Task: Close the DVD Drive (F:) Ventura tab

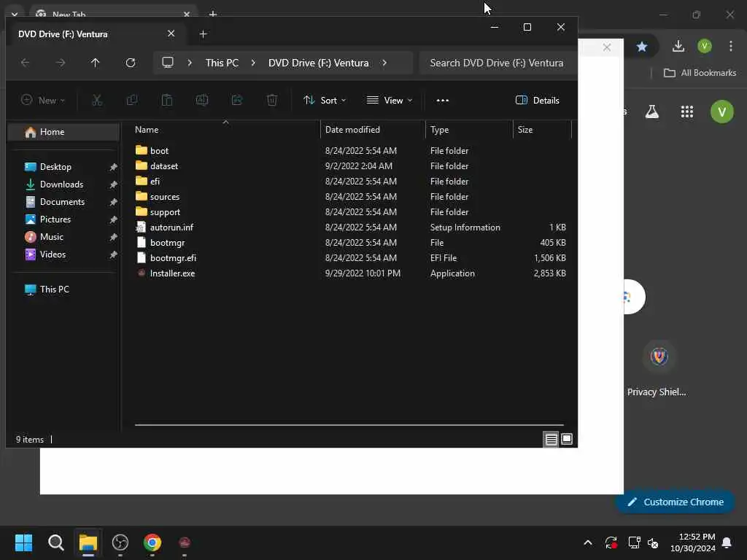Action: (x=171, y=34)
